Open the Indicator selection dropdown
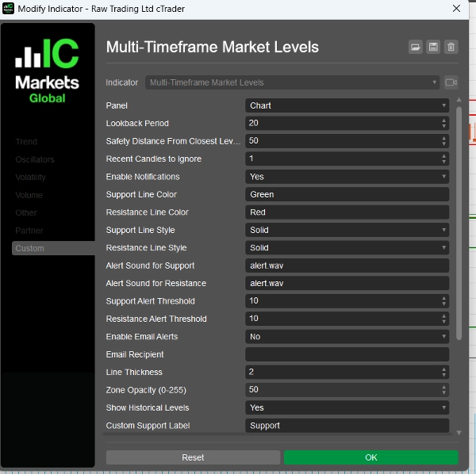 292,82
